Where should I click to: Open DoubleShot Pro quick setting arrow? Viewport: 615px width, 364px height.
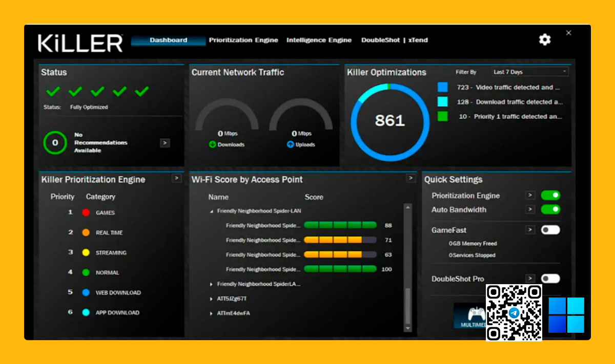click(530, 279)
